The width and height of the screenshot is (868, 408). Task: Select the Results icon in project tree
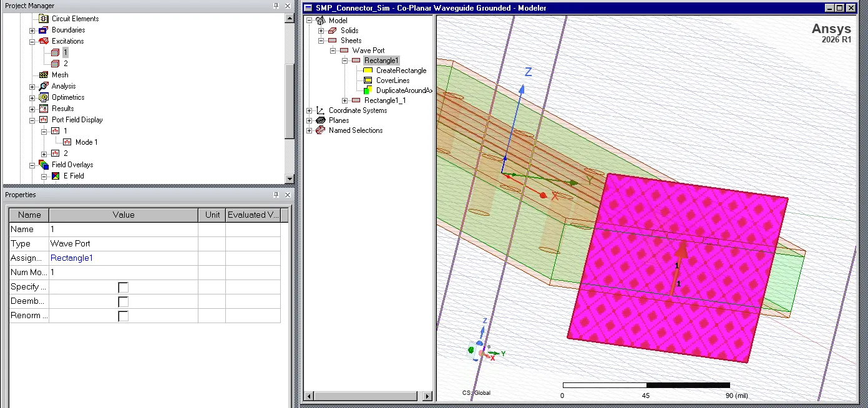point(43,109)
